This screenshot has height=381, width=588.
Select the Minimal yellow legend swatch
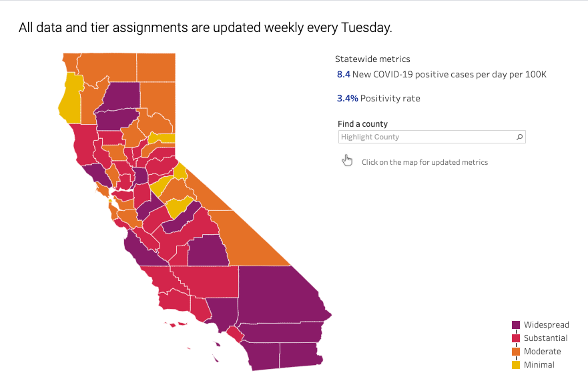click(x=516, y=365)
